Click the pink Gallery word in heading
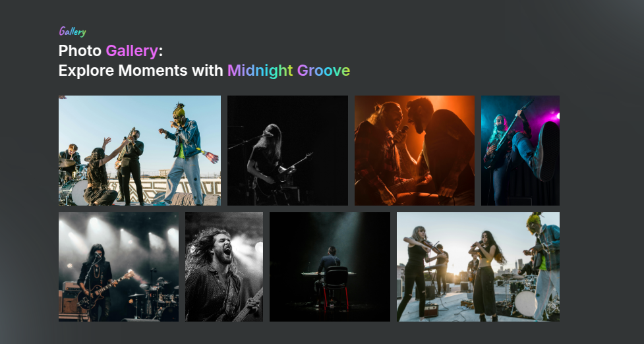 click(x=132, y=51)
